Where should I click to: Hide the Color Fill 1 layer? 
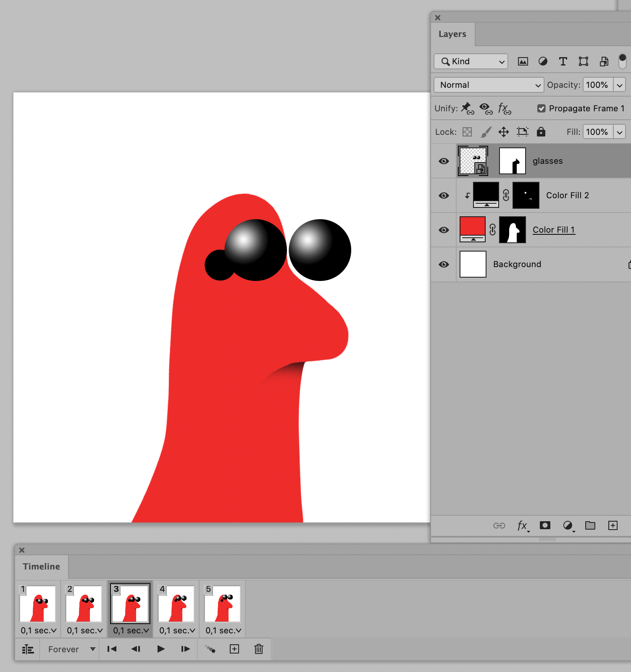[444, 230]
